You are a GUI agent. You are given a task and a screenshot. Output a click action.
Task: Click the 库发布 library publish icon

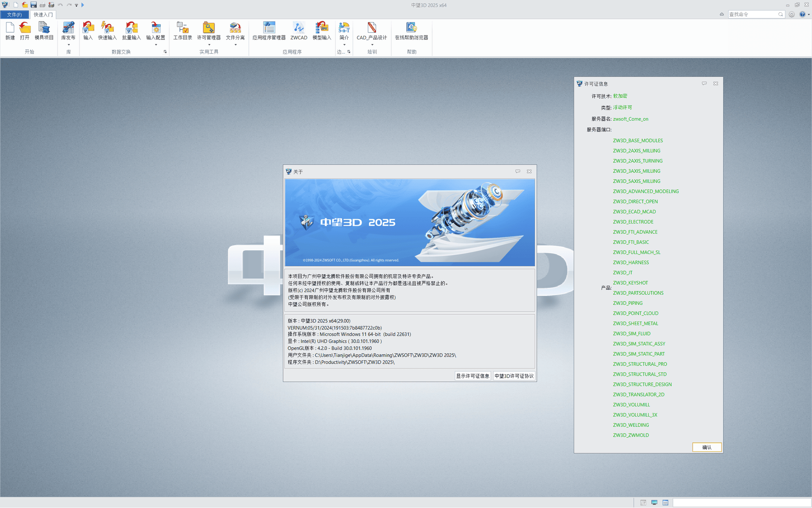[68, 28]
